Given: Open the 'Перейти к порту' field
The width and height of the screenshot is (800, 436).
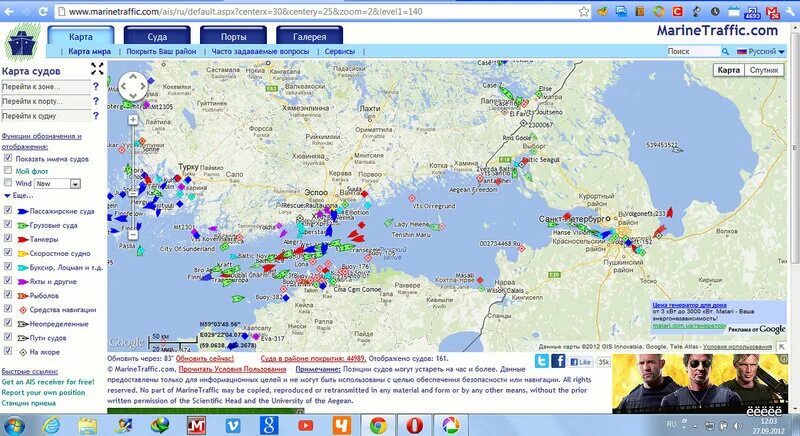Looking at the screenshot, I should pyautogui.click(x=46, y=101).
